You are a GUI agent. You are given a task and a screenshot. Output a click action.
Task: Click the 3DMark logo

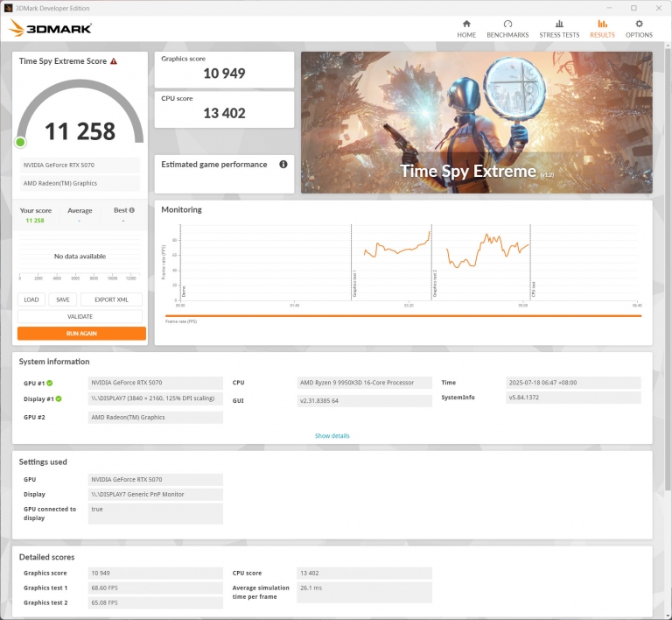tap(50, 28)
